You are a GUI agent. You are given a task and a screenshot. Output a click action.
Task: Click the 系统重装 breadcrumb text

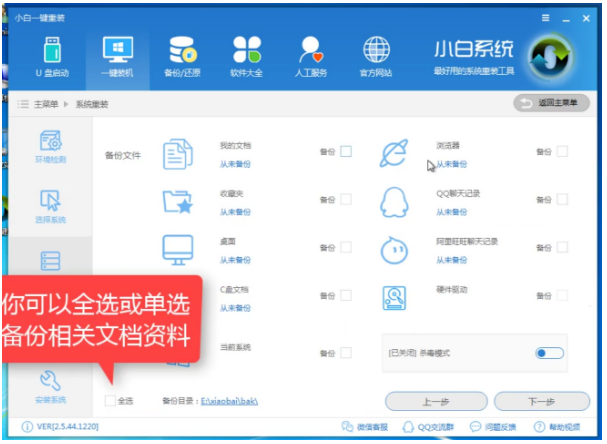point(92,104)
